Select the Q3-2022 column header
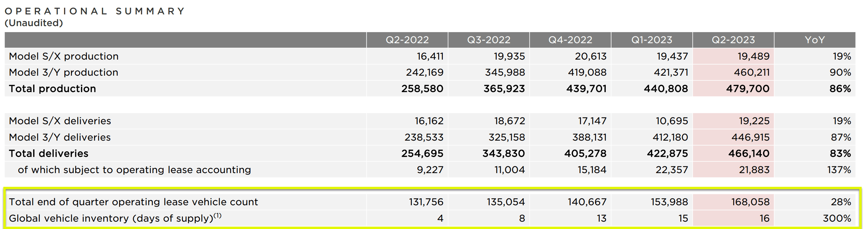The height and width of the screenshot is (229, 868). point(489,40)
